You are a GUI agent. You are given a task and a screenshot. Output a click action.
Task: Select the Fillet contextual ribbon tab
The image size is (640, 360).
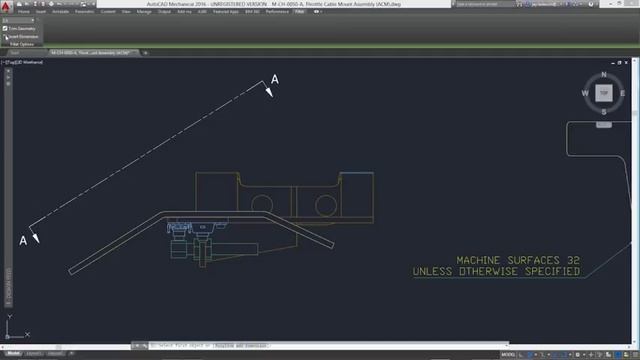point(300,12)
